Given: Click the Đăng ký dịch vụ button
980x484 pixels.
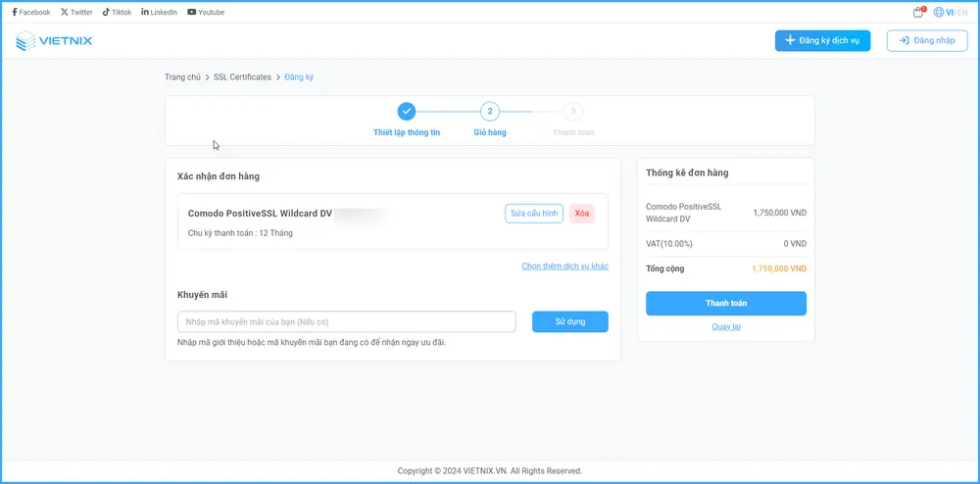Looking at the screenshot, I should [x=822, y=40].
